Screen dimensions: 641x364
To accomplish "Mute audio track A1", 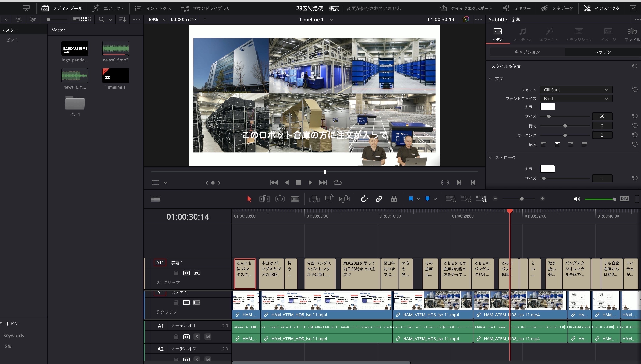I will click(208, 337).
